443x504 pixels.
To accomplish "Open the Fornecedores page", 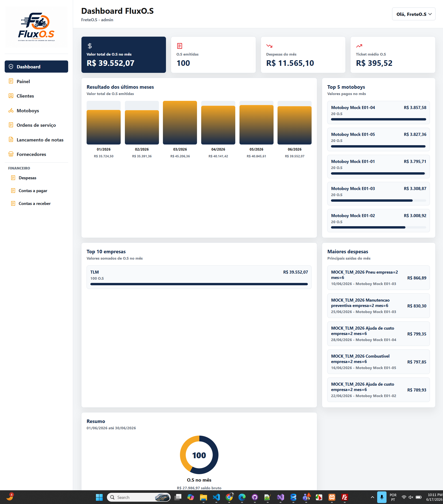I will coord(36,154).
